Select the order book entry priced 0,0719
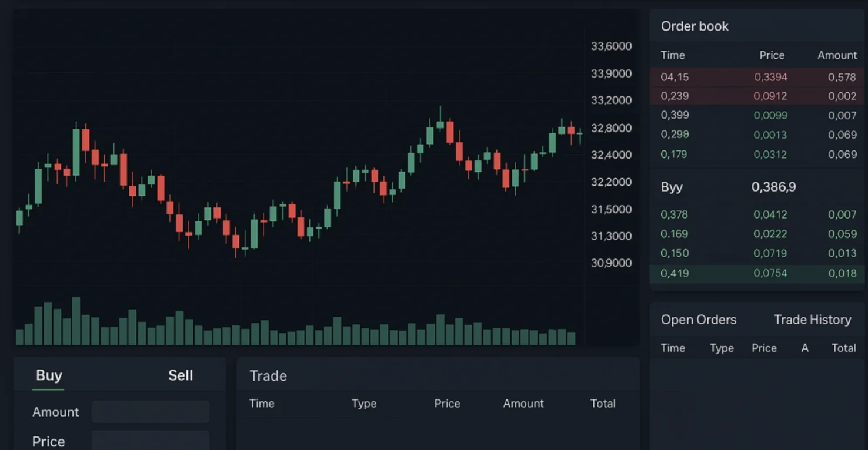The image size is (868, 450). [x=757, y=253]
